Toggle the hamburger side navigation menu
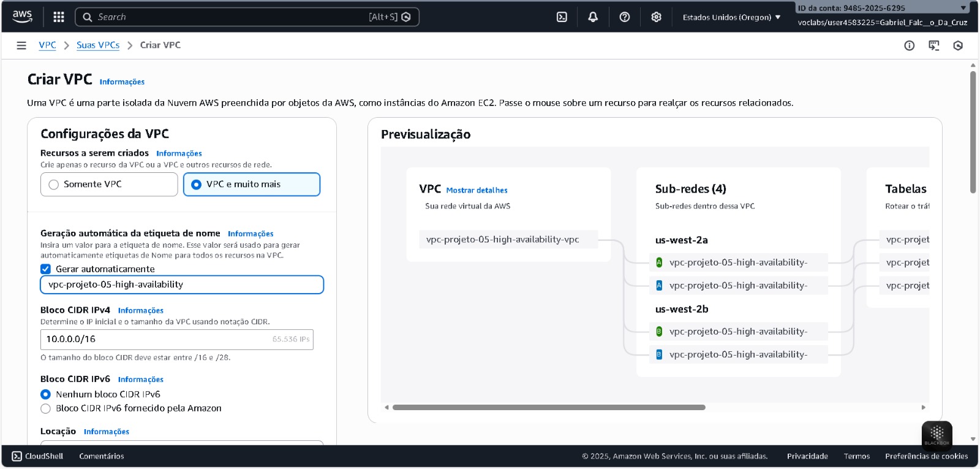 21,45
